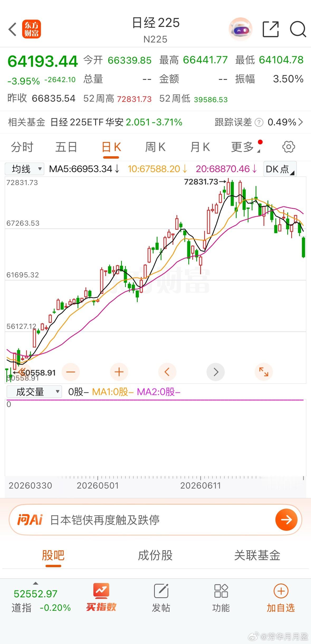311x644 pixels.
Task: Submit 问AI query with orange arrow
Action: [286, 520]
